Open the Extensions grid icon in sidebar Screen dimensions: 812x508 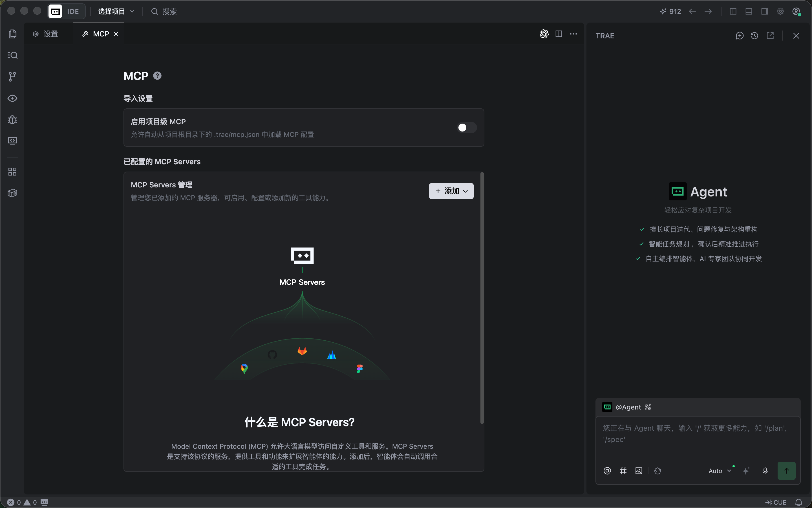tap(12, 172)
